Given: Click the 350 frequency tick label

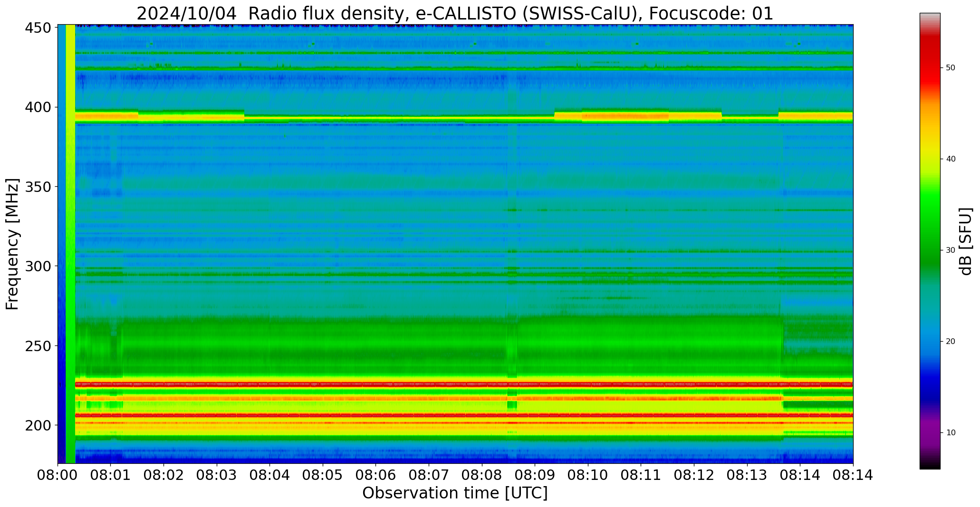Looking at the screenshot, I should point(38,187).
